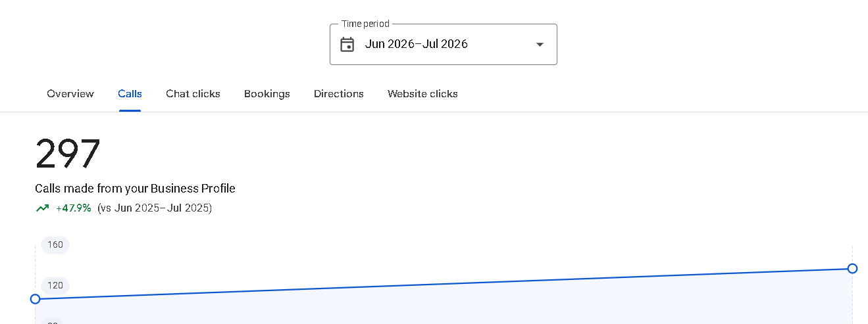Switch to the Overview tab
This screenshot has width=868, height=324.
[70, 94]
